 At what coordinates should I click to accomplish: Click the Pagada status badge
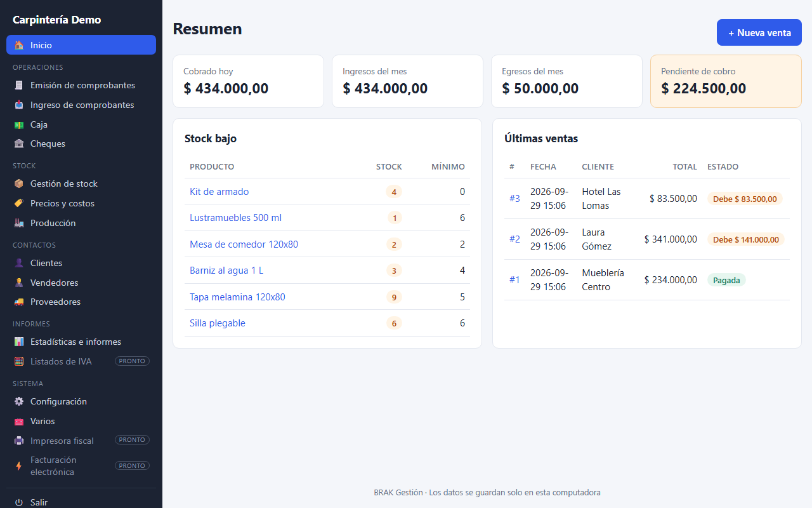point(726,280)
